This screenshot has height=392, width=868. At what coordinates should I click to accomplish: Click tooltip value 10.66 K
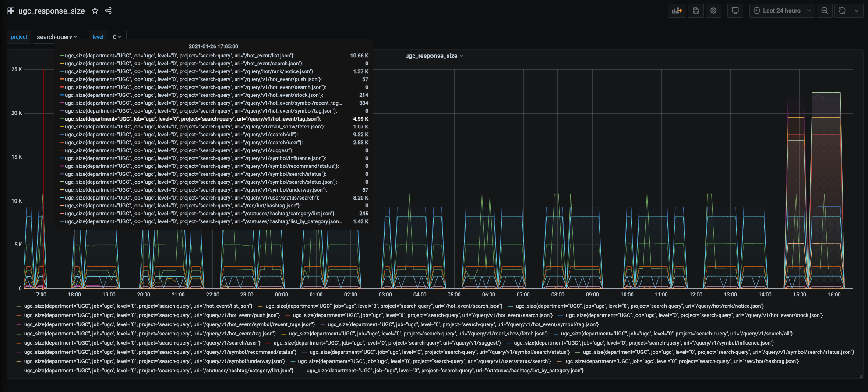[x=359, y=56]
